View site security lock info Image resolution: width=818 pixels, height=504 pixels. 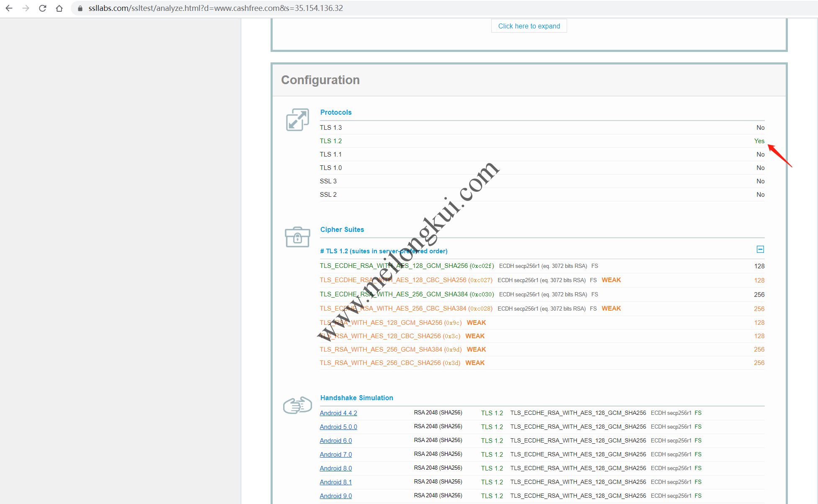(x=80, y=8)
